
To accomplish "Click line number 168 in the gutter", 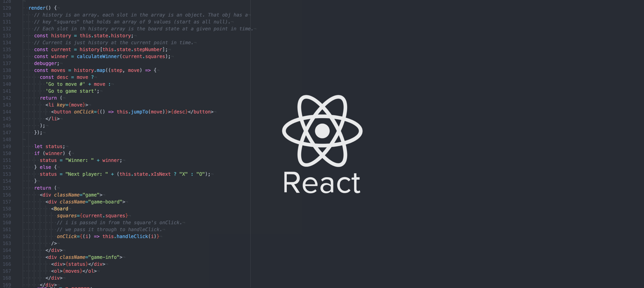I will click(7, 278).
